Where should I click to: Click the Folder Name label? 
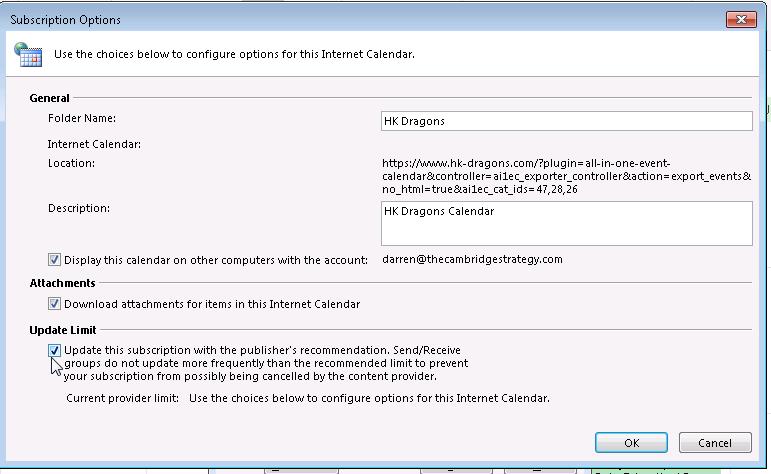[84, 119]
